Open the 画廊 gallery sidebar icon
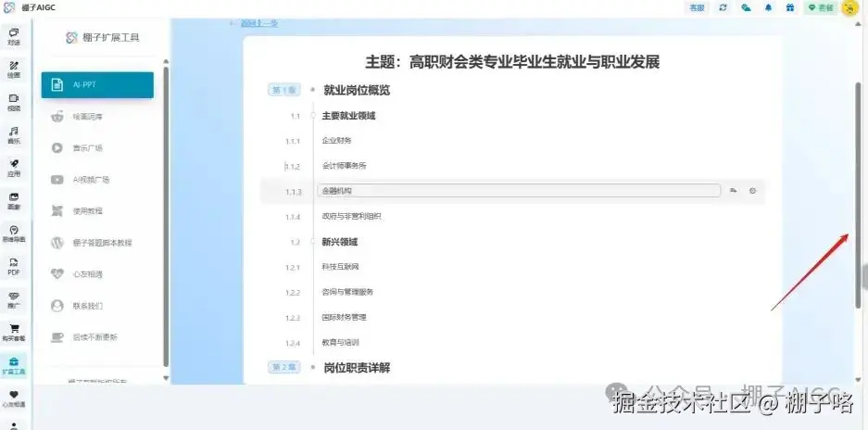Viewport: 868px width, 430px height. (14, 200)
